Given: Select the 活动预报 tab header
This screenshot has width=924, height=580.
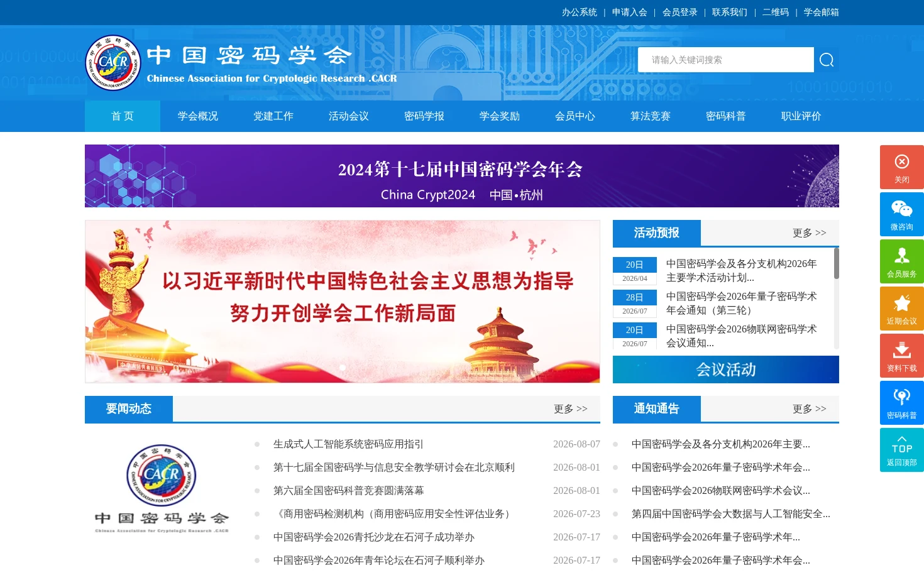Looking at the screenshot, I should point(657,233).
